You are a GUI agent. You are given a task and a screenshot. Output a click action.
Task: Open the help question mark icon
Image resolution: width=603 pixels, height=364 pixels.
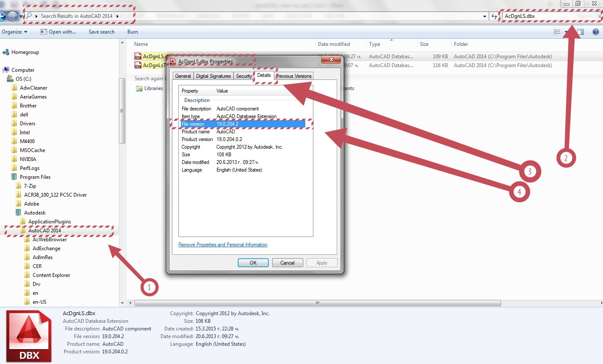[595, 32]
